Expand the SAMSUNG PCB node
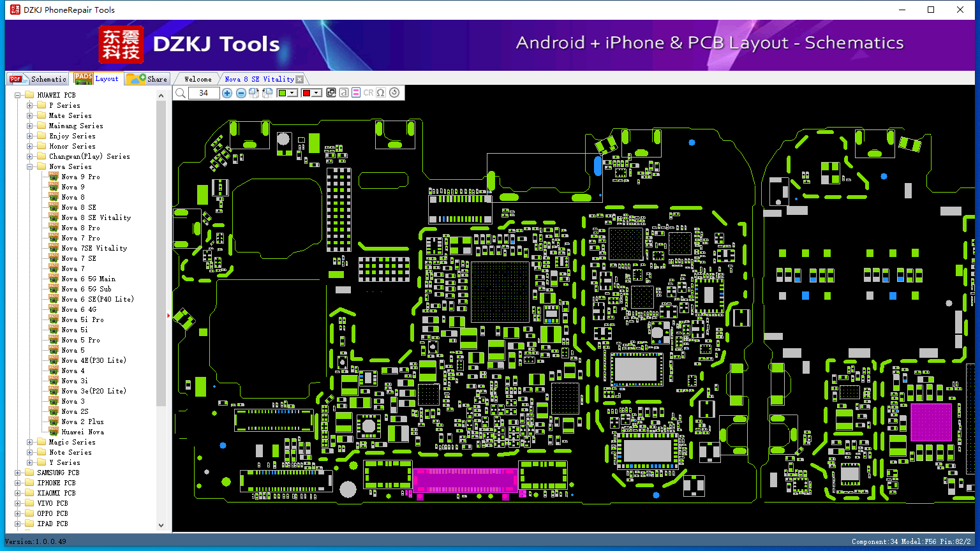This screenshot has height=551, width=980. click(18, 473)
